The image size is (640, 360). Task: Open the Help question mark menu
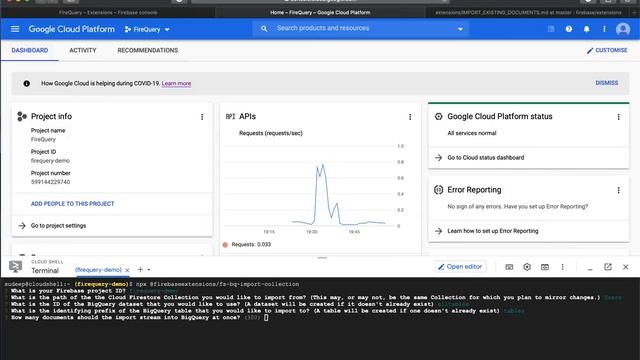tap(569, 29)
